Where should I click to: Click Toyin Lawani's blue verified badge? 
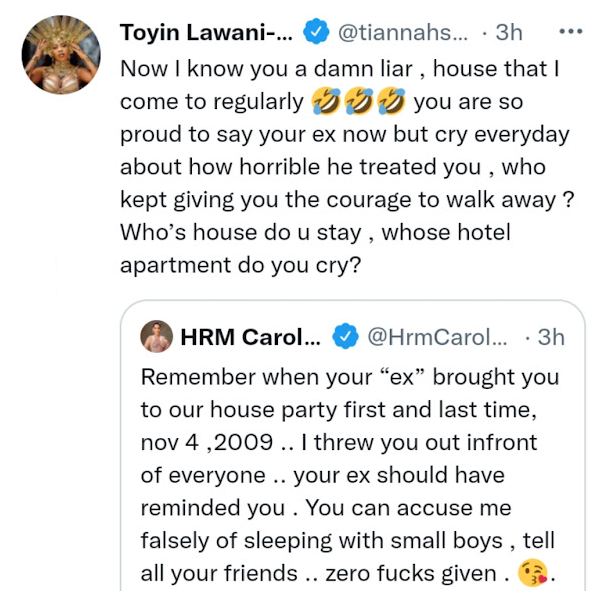(x=316, y=32)
